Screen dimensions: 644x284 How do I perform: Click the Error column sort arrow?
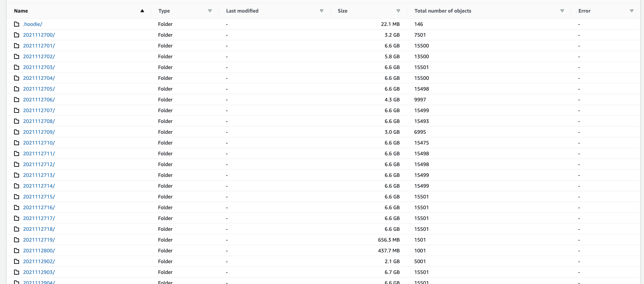pyautogui.click(x=632, y=11)
